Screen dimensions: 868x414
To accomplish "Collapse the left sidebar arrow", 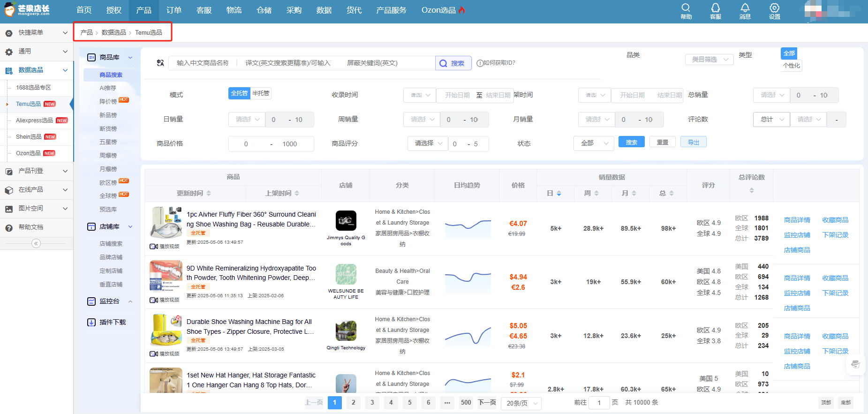I will [x=36, y=243].
